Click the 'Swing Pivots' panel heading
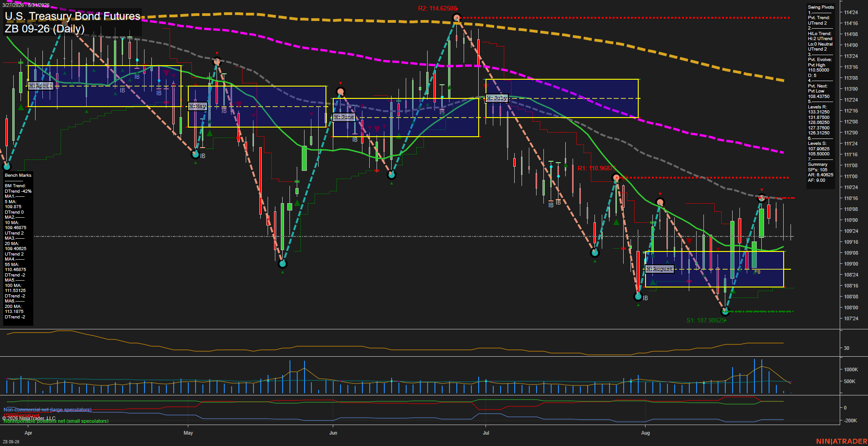Image resolution: width=868 pixels, height=446 pixels. pyautogui.click(x=821, y=7)
